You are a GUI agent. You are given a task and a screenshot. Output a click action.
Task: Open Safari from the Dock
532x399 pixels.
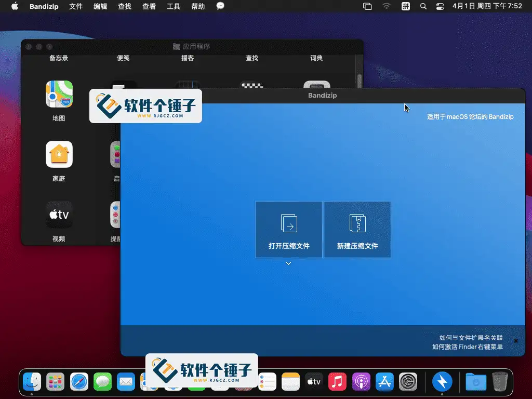point(78,381)
